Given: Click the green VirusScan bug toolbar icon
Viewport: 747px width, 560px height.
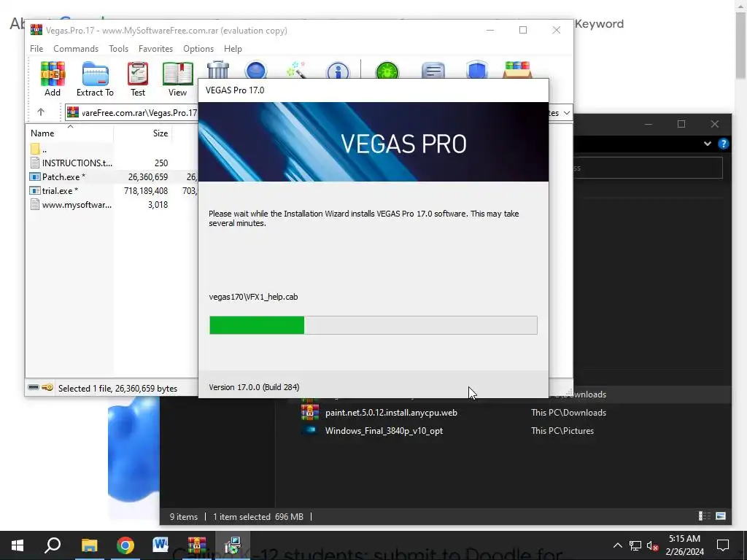Looking at the screenshot, I should point(387,70).
